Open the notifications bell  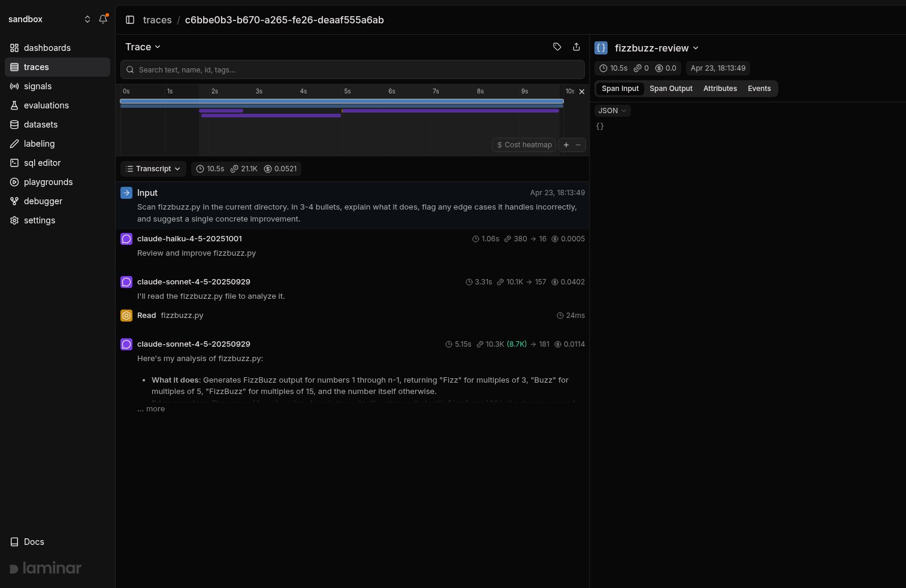(103, 19)
